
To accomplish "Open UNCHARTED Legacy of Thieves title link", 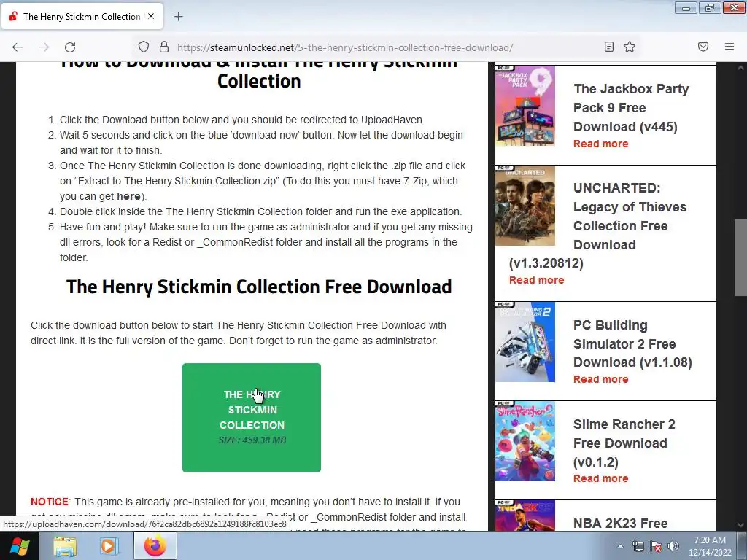I will coord(598,226).
